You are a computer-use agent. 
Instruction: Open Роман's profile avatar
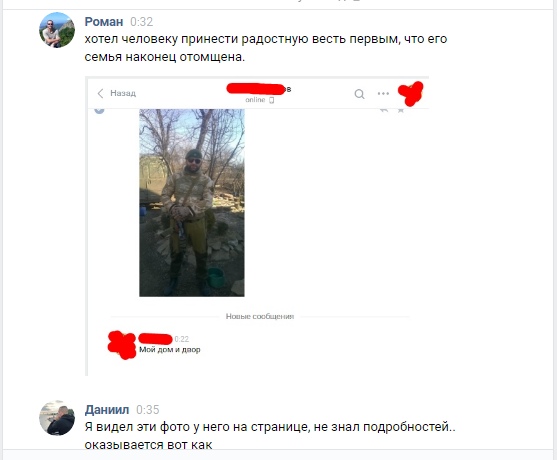(57, 30)
